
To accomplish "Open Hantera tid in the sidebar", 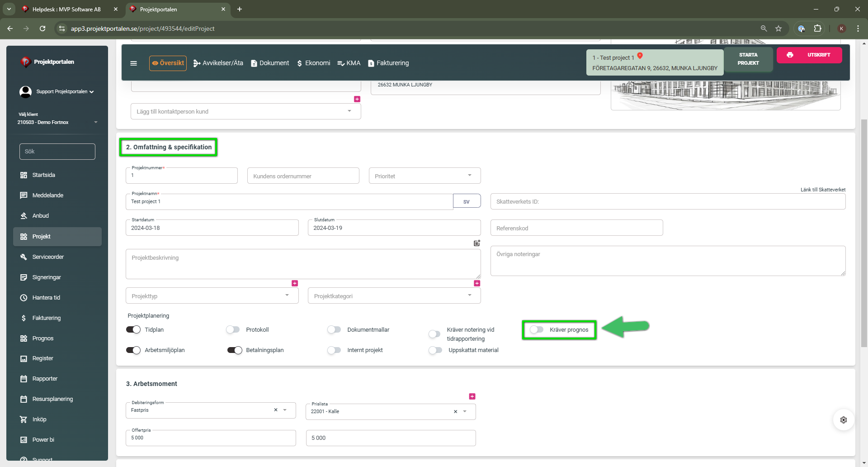I will tap(57, 298).
